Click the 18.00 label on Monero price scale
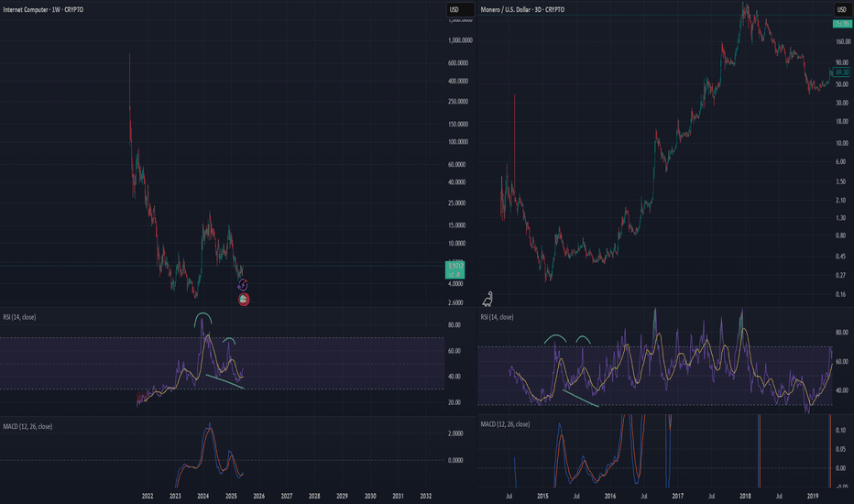 click(x=842, y=121)
